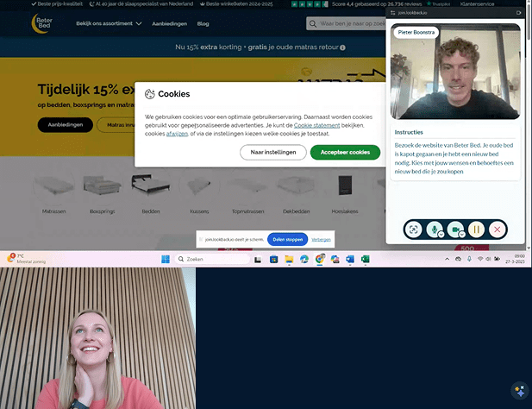532x409 pixels.
Task: Click the 'afwijzen' cookies link
Action: [177, 134]
